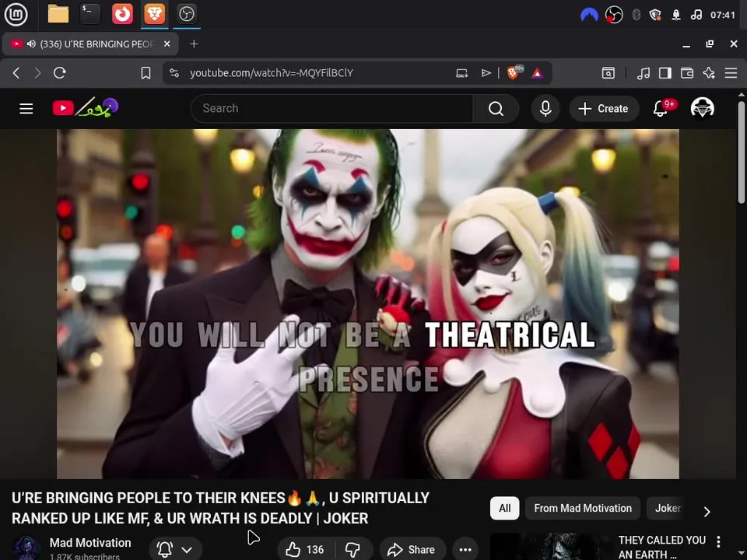Show next filter chips with arrow
This screenshot has width=747, height=560.
707,512
